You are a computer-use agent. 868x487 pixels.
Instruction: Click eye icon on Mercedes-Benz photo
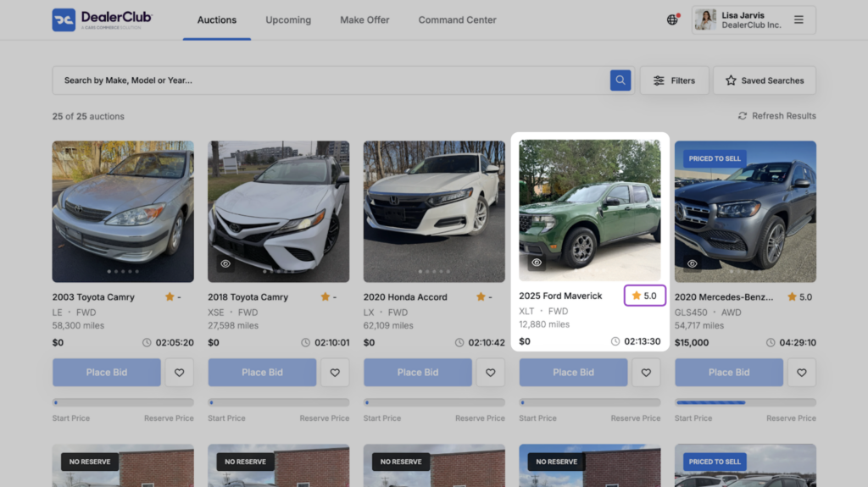(692, 264)
